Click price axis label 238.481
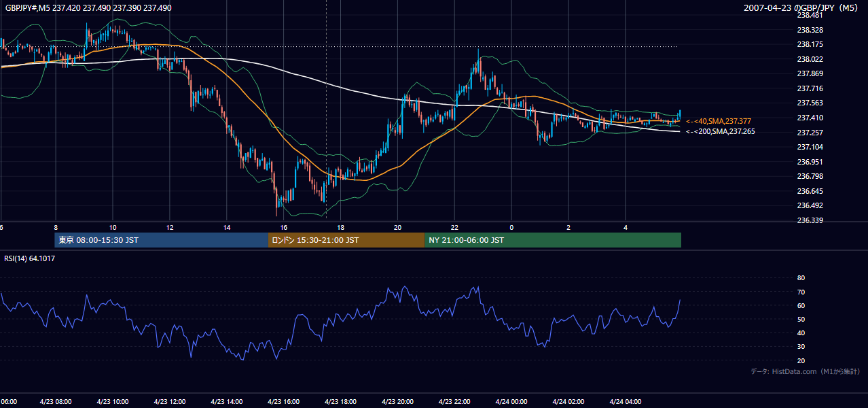Screen dimensions: 868x408 810,15
